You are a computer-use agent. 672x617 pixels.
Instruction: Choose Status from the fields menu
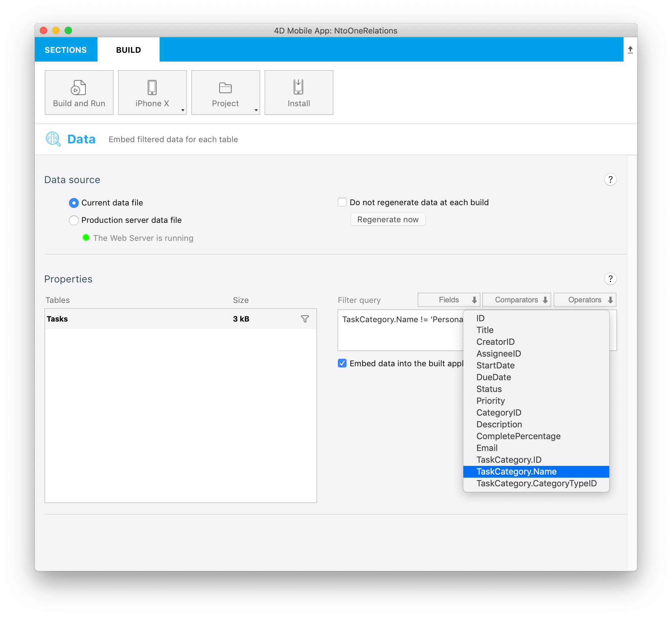pyautogui.click(x=536, y=389)
